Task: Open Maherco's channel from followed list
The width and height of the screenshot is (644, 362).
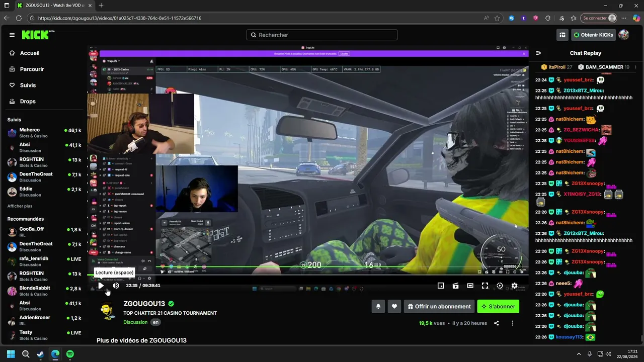Action: click(x=44, y=133)
